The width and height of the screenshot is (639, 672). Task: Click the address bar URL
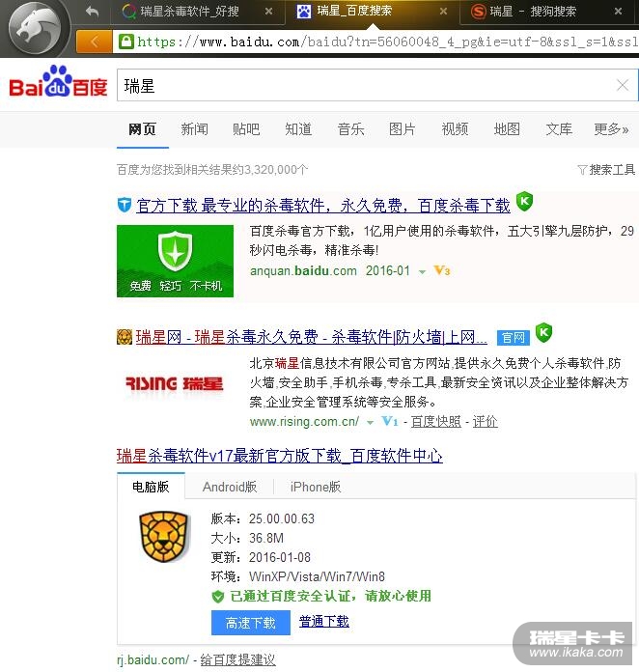[x=387, y=42]
